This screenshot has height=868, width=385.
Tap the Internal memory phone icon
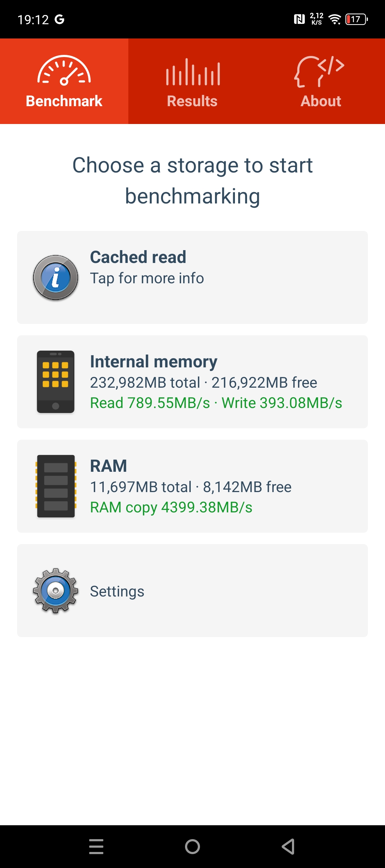56,382
